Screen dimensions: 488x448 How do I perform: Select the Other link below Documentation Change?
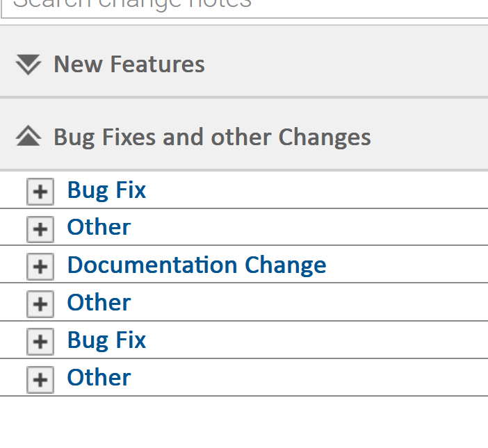(99, 303)
